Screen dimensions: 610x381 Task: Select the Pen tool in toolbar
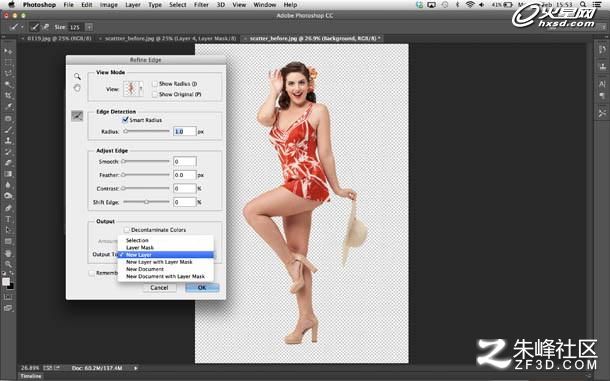[8, 208]
